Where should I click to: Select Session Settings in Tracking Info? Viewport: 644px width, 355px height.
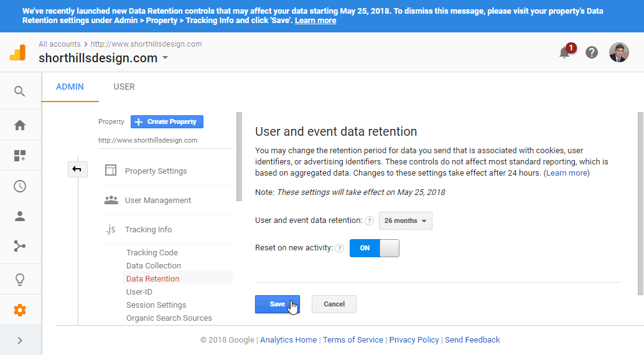(156, 305)
